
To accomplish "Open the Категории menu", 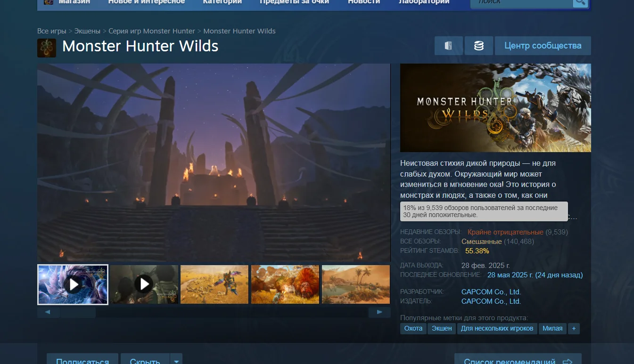I will pyautogui.click(x=222, y=2).
